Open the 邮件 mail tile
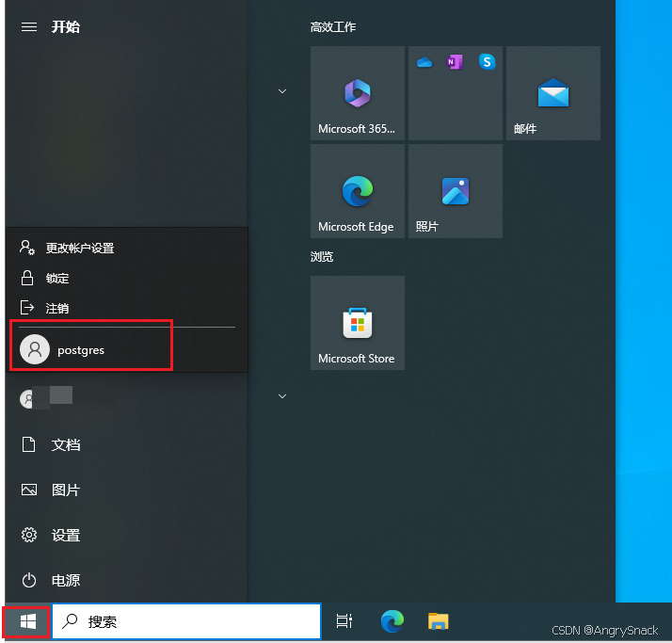The width and height of the screenshot is (672, 643). click(553, 93)
